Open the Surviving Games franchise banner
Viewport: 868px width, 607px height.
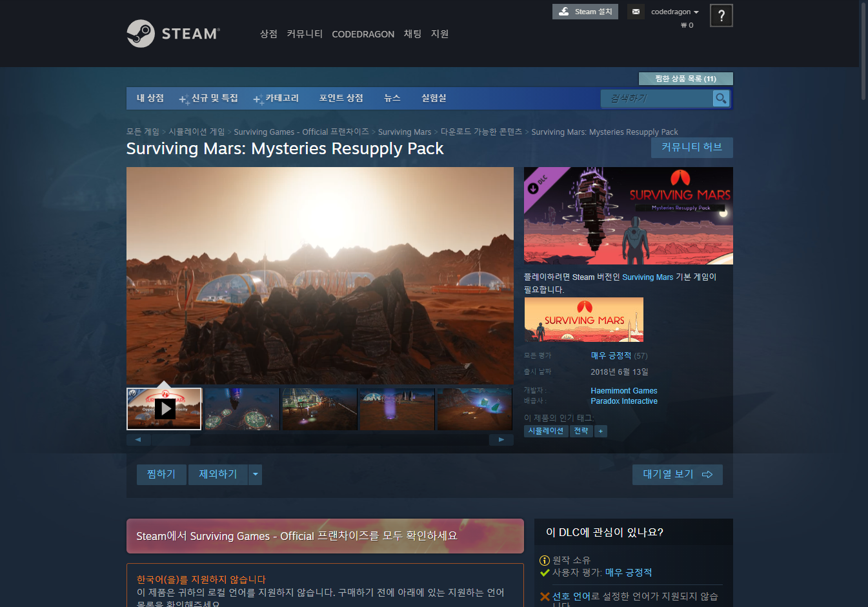coord(325,536)
